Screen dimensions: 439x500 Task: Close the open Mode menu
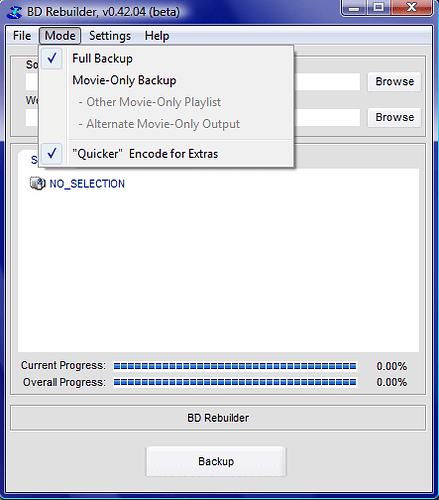point(60,36)
